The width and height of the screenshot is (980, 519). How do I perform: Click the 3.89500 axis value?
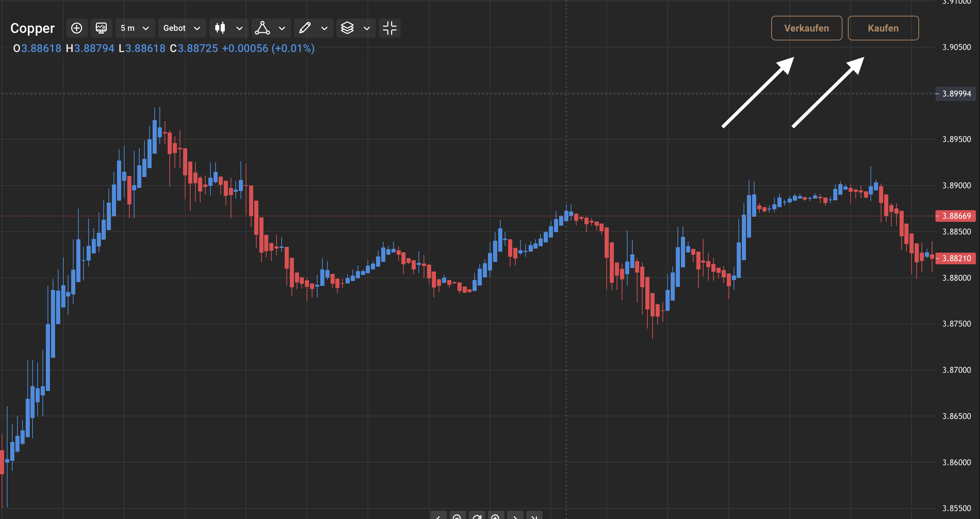click(956, 139)
